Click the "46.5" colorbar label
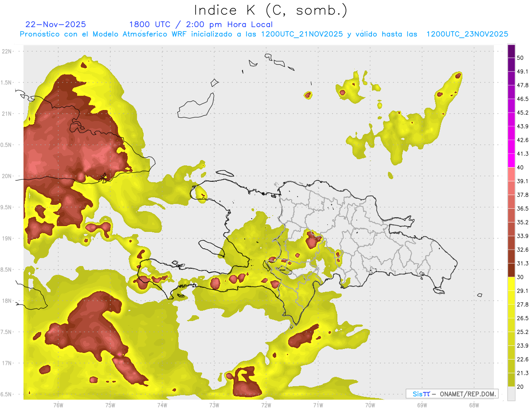 point(523,99)
